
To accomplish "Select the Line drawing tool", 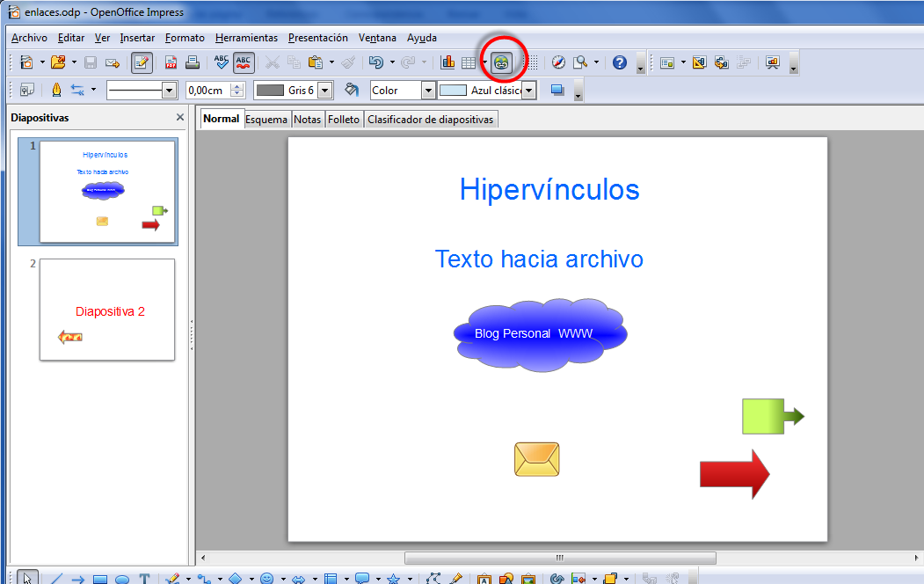I will pyautogui.click(x=56, y=579).
